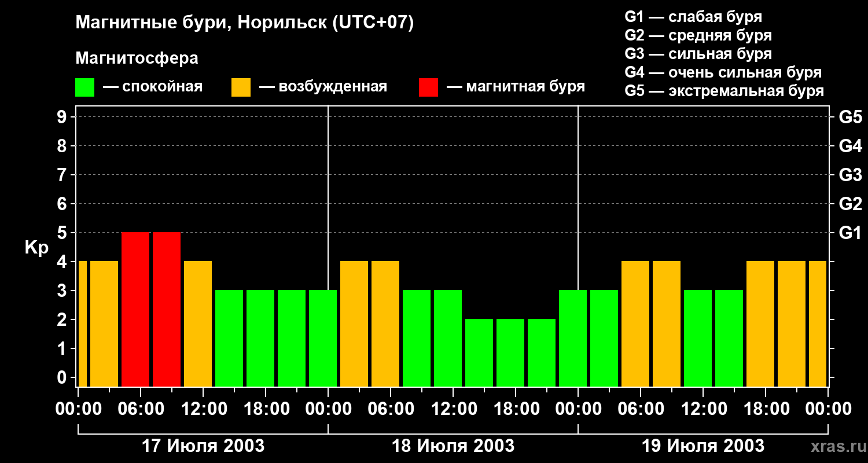Click the '— возбужденная' legend label

click(323, 87)
